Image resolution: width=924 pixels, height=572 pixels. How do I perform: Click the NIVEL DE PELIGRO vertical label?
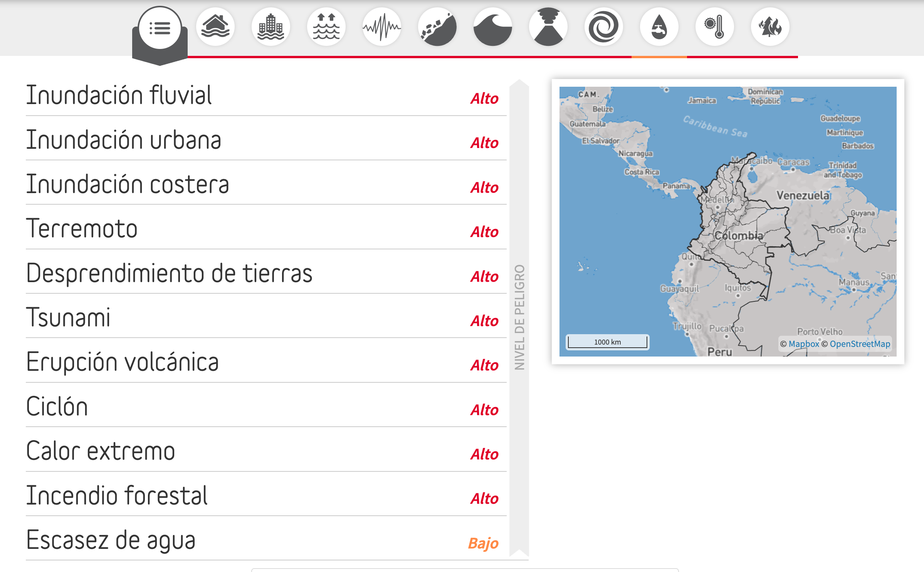click(519, 317)
